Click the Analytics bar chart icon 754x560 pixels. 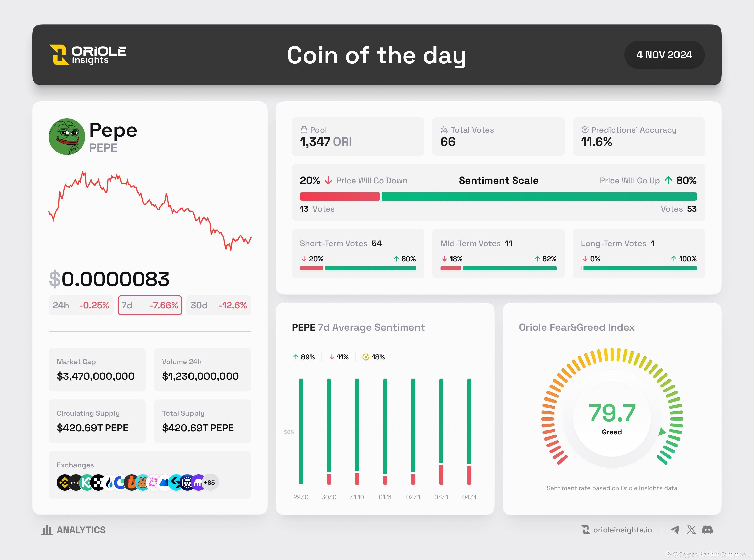click(46, 529)
